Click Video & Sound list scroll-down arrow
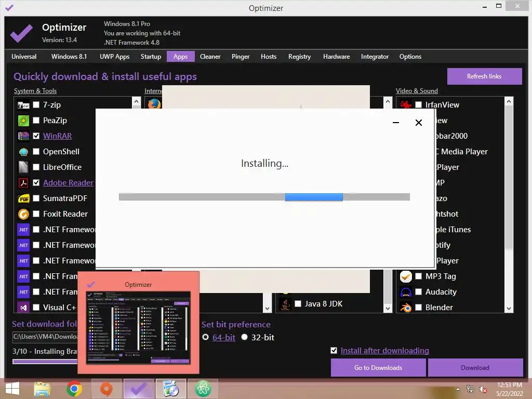The width and height of the screenshot is (532, 399). 509,309
